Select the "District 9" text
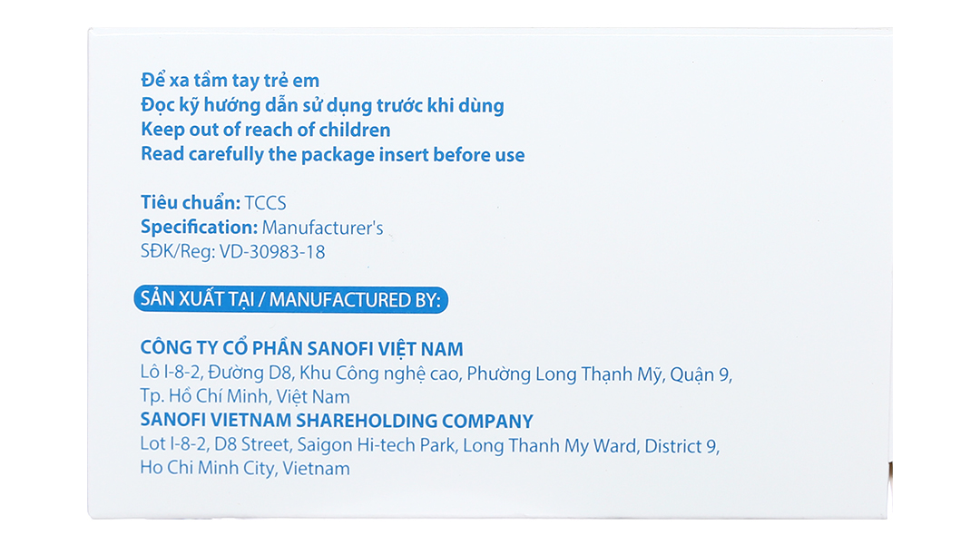Screen dimensions: 980x544 (x=684, y=446)
